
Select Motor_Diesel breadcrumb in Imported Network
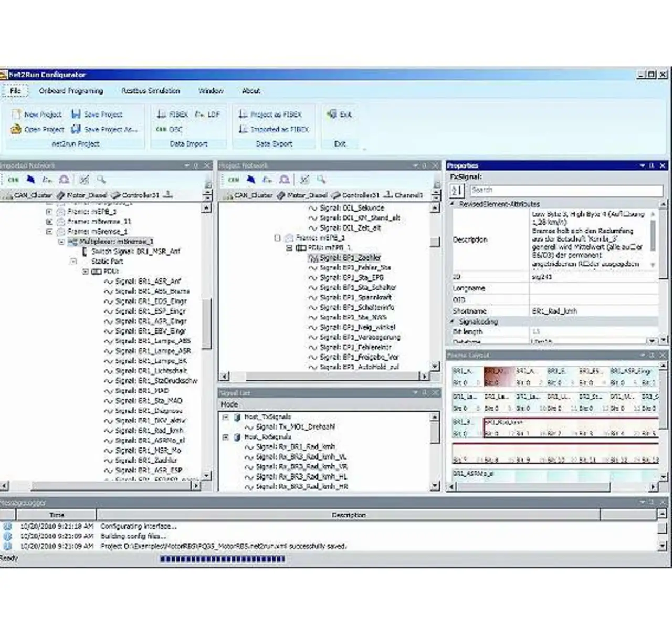(82, 195)
